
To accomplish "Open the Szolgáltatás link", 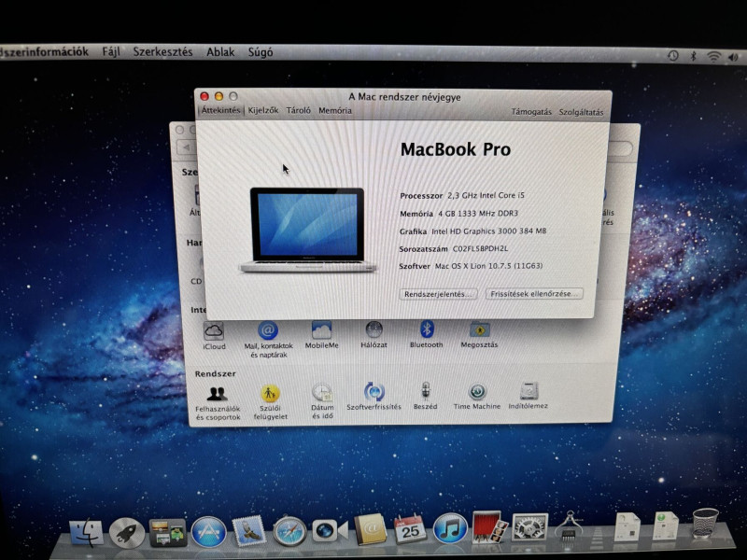I will [x=581, y=112].
